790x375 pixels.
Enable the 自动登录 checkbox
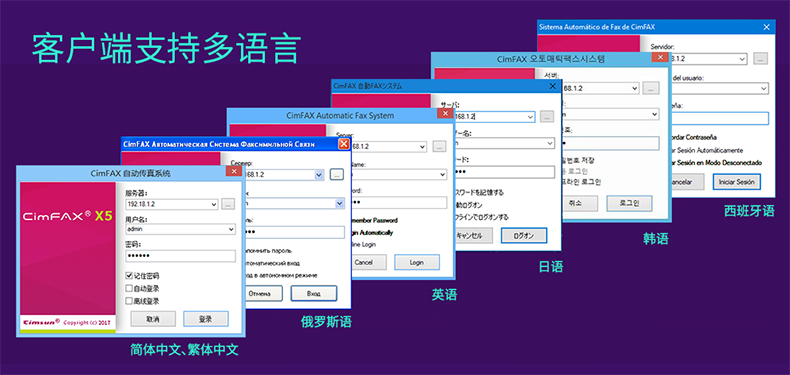129,289
